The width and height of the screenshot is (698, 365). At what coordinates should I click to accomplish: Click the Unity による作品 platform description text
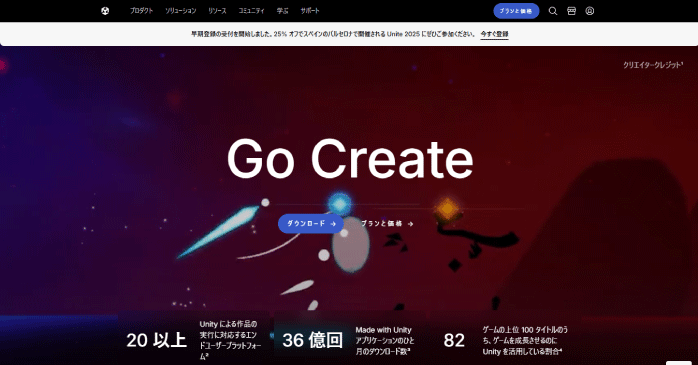(230, 340)
